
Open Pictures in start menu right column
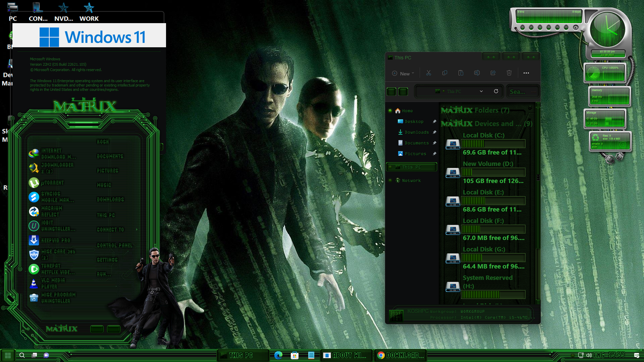coord(108,171)
